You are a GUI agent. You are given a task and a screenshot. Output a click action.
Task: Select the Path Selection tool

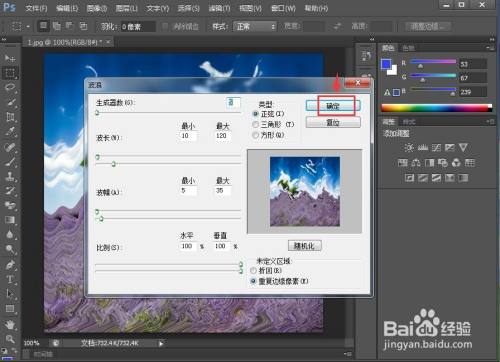click(x=10, y=293)
